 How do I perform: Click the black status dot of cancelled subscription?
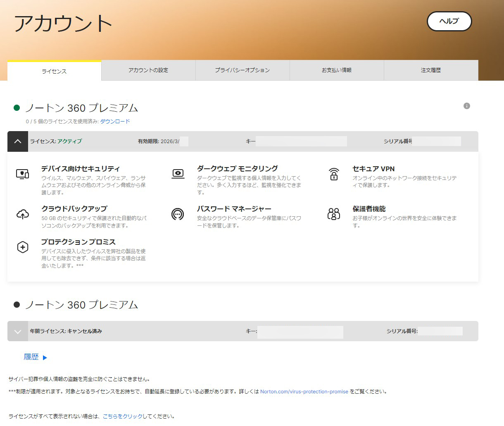pos(17,305)
